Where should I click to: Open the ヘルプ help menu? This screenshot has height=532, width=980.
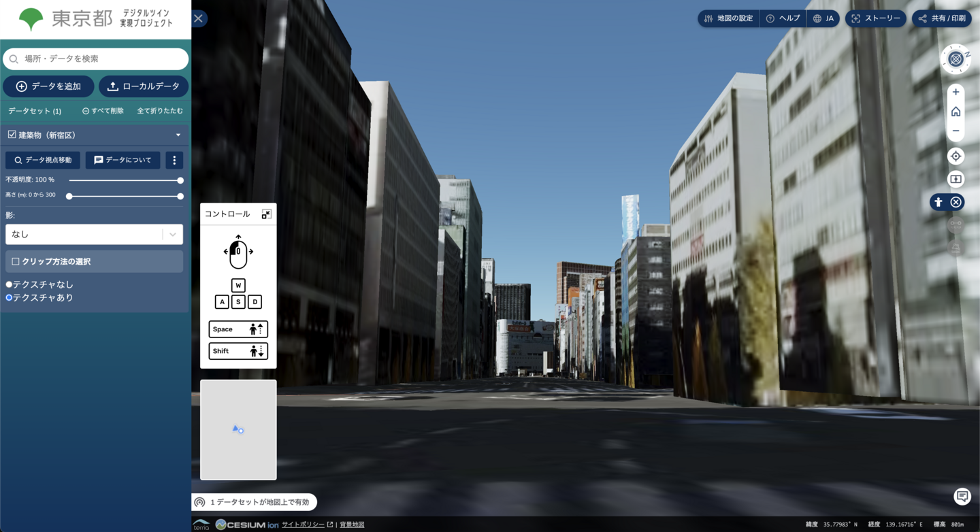click(783, 18)
